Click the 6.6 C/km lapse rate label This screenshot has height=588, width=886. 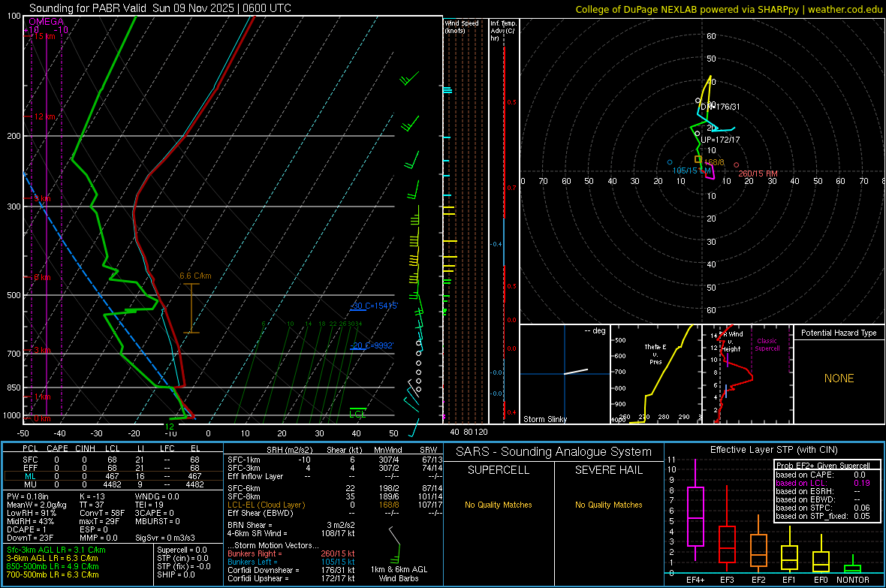coord(195,276)
